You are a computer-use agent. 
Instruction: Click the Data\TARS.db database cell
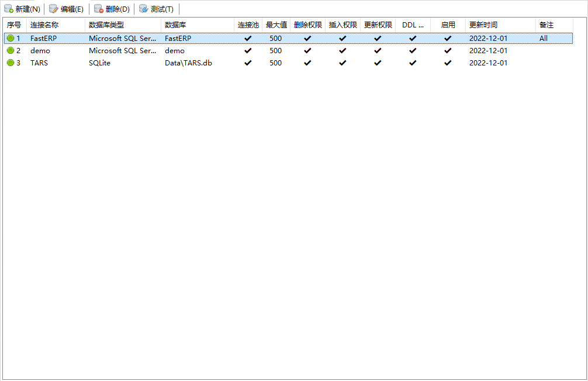tap(188, 63)
